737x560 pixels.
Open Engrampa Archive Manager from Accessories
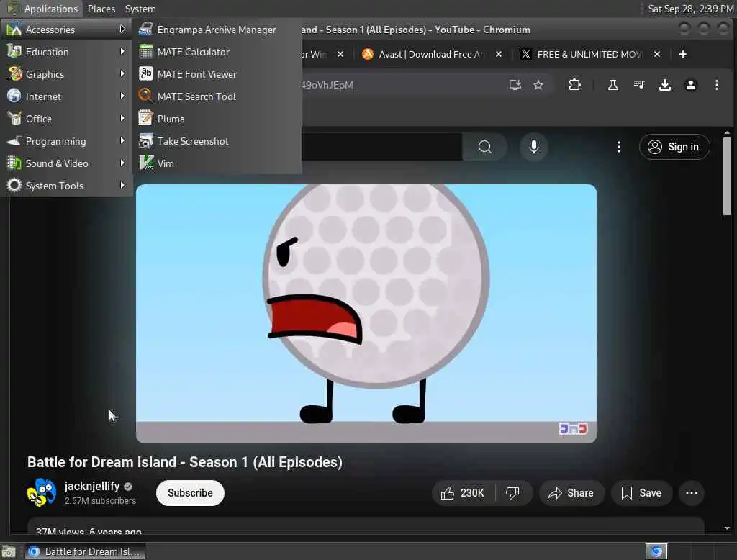(x=217, y=30)
